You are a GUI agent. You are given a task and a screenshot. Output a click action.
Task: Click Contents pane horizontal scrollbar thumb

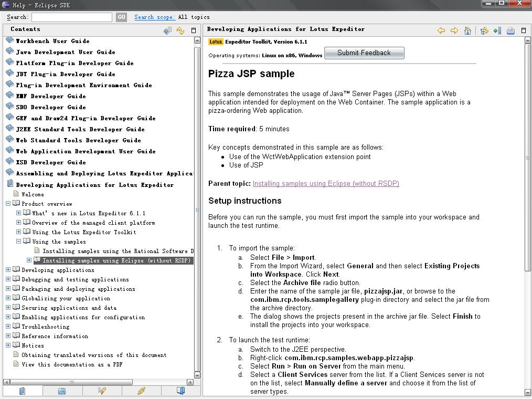click(x=71, y=382)
